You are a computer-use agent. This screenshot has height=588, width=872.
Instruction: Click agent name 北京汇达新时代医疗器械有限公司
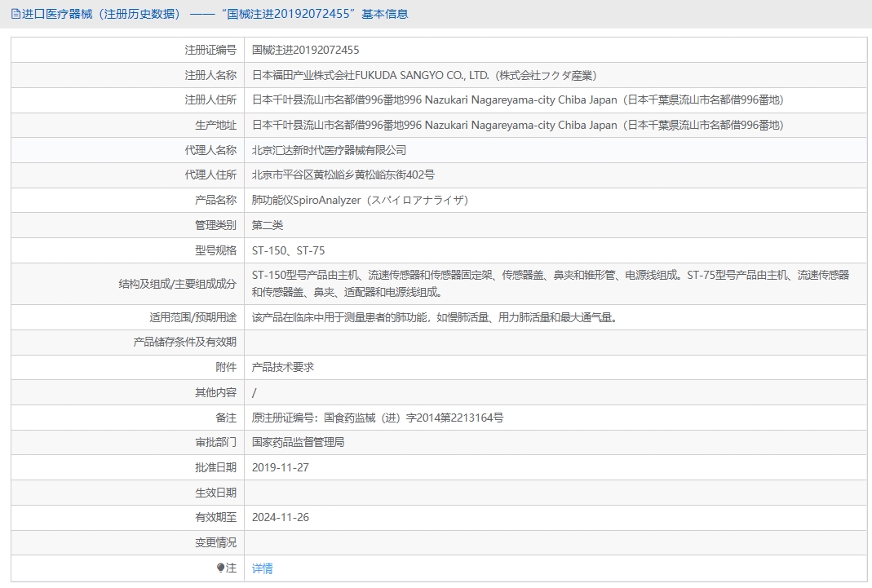point(329,150)
